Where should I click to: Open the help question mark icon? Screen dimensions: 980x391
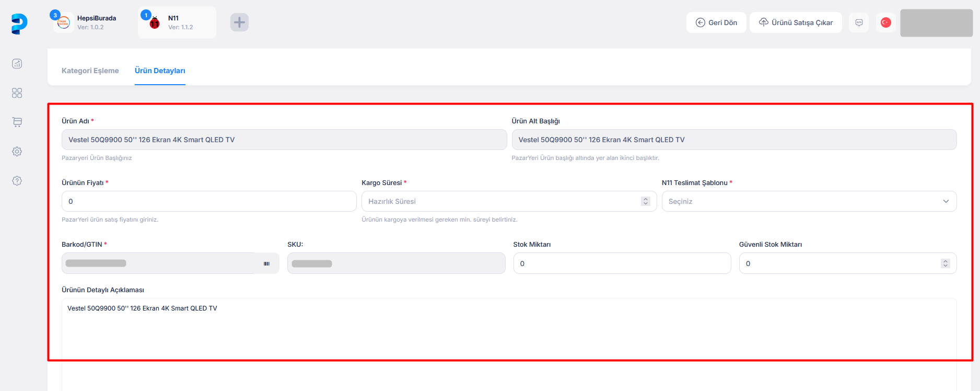coord(17,181)
